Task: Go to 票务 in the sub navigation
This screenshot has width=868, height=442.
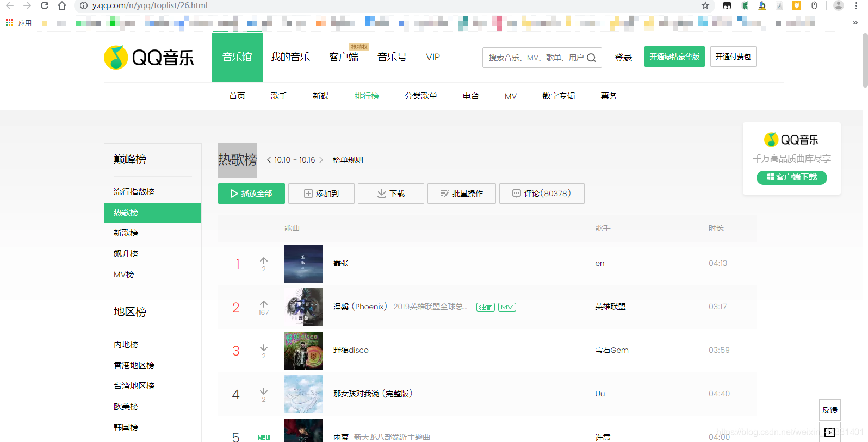Action: (609, 96)
